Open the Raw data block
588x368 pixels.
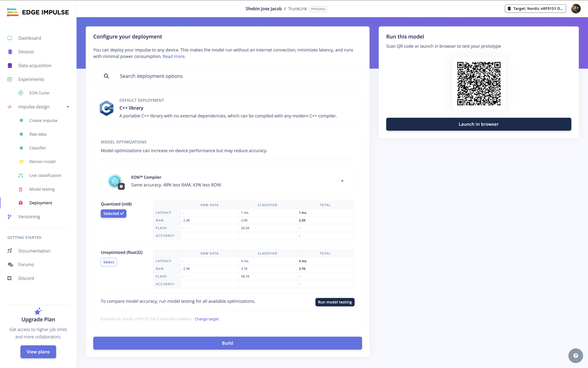click(38, 134)
